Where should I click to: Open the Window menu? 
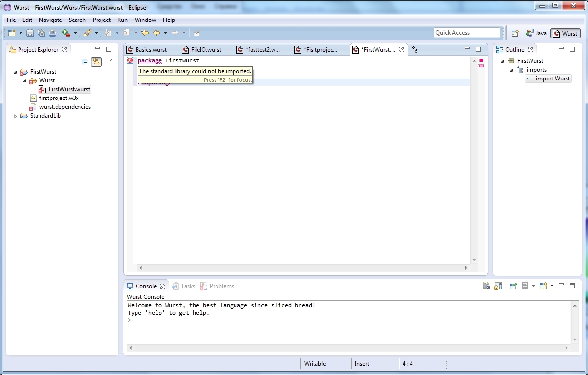click(x=145, y=20)
